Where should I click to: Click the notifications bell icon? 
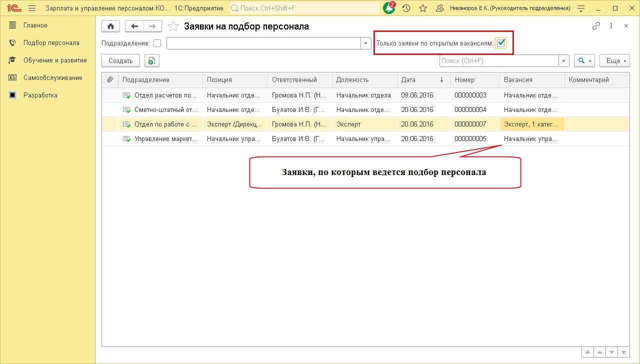(388, 8)
